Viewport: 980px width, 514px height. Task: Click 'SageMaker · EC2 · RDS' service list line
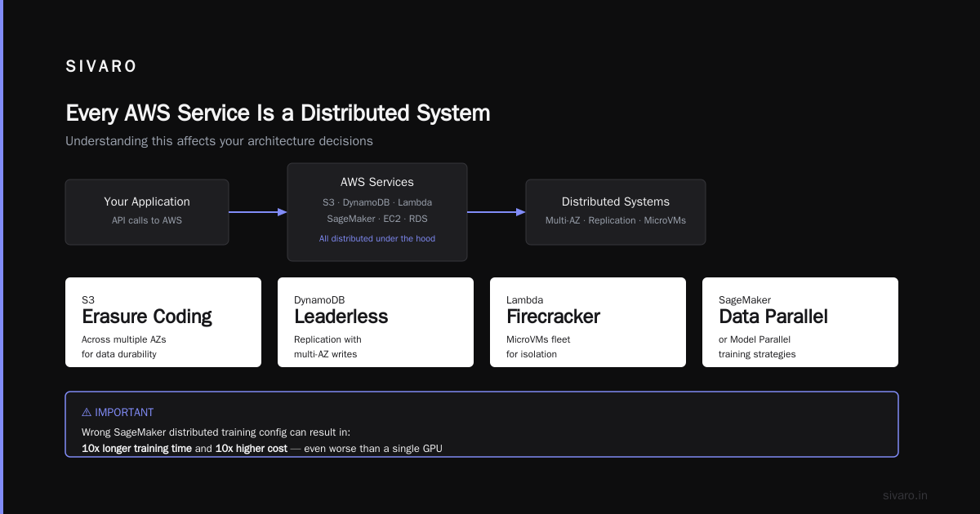(377, 219)
